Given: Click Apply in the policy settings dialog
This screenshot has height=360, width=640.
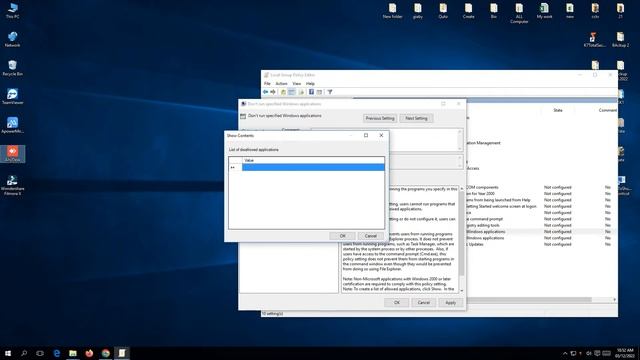Looking at the screenshot, I should 450,303.
